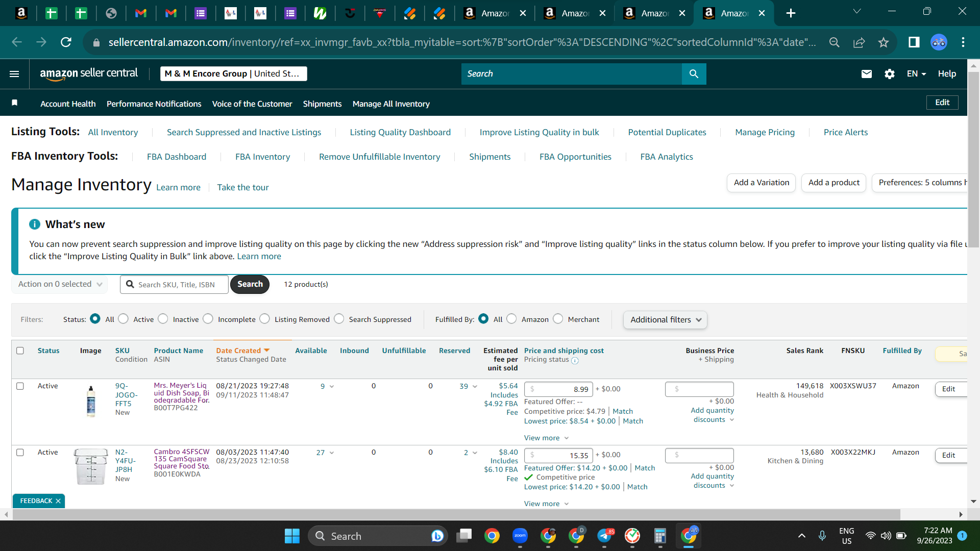Expand View more for Mrs. Meyer's pricing
This screenshot has height=551, width=980.
546,438
